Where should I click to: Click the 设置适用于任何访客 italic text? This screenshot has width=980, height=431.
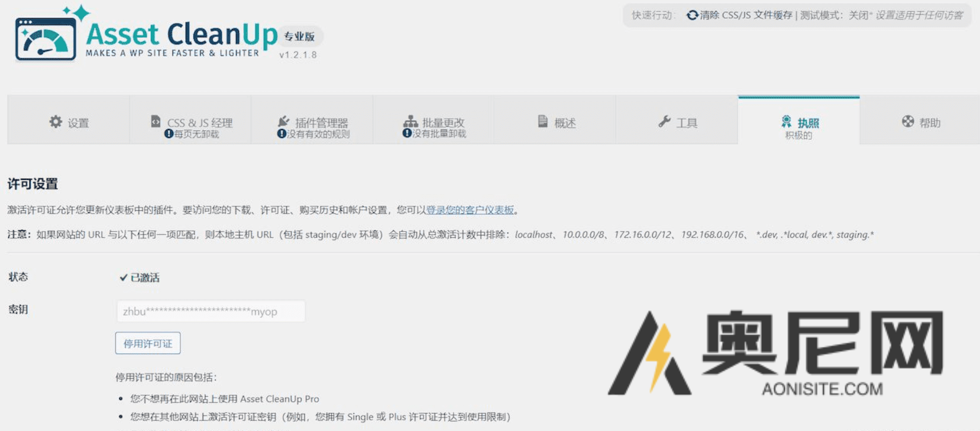pyautogui.click(x=919, y=15)
